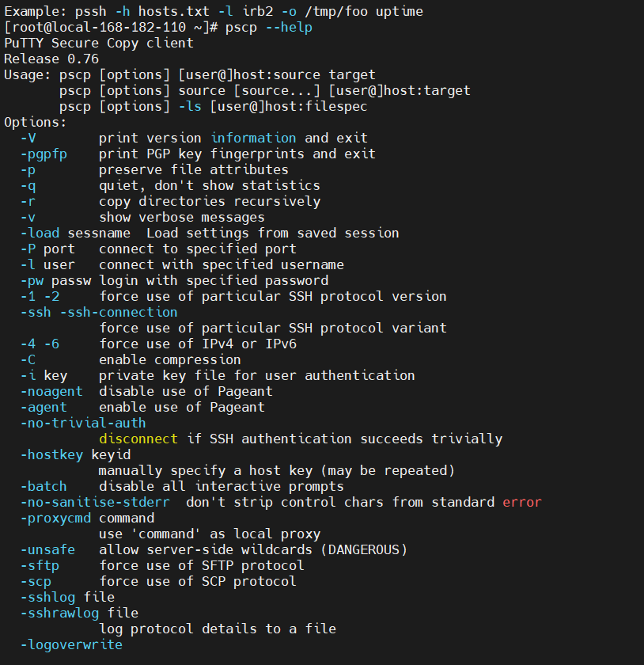Image resolution: width=644 pixels, height=665 pixels.
Task: Click the -unsafe option
Action: pos(48,550)
